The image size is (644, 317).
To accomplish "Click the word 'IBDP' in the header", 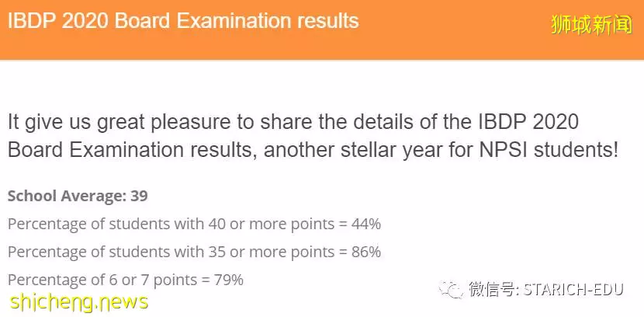I will pos(32,21).
